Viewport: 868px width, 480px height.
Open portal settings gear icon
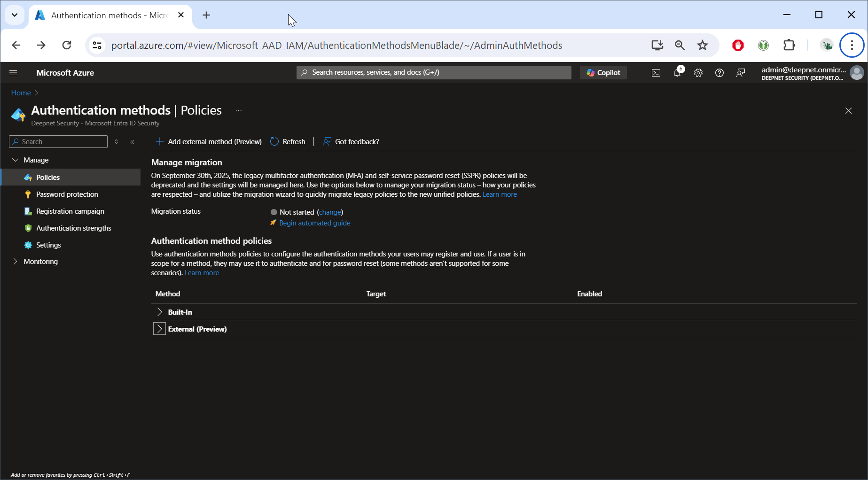coord(698,73)
